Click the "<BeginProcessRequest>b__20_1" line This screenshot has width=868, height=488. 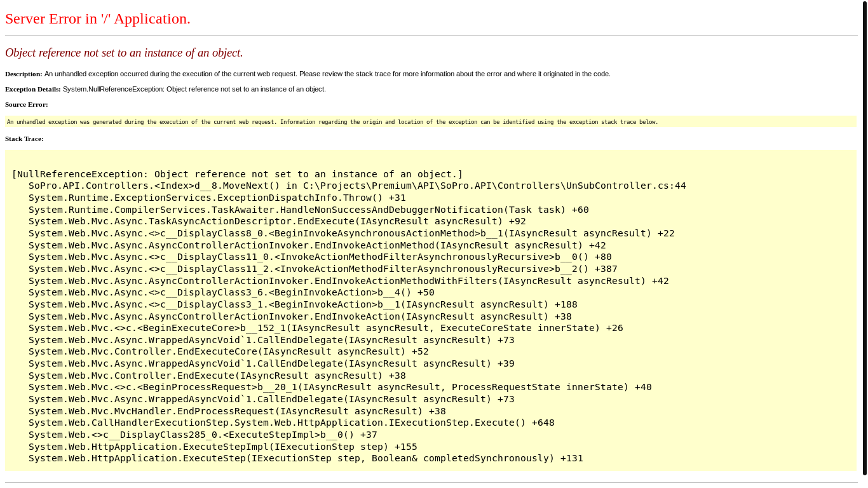[340, 387]
